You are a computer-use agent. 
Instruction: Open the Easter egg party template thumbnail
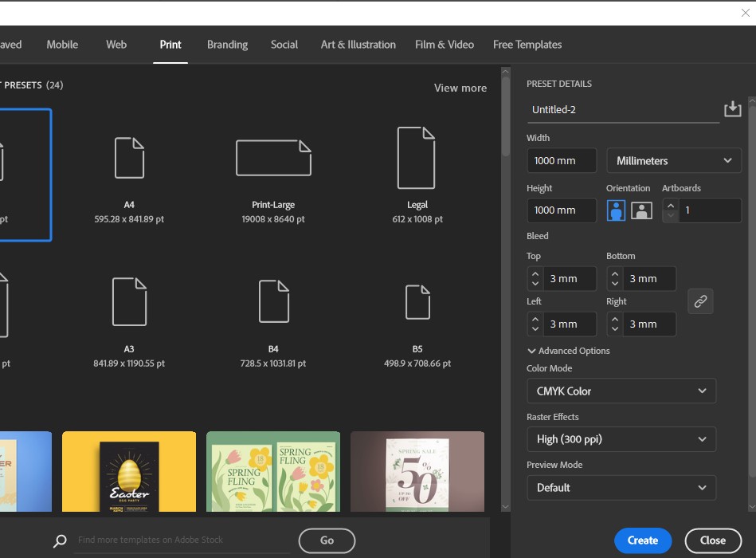coord(129,472)
